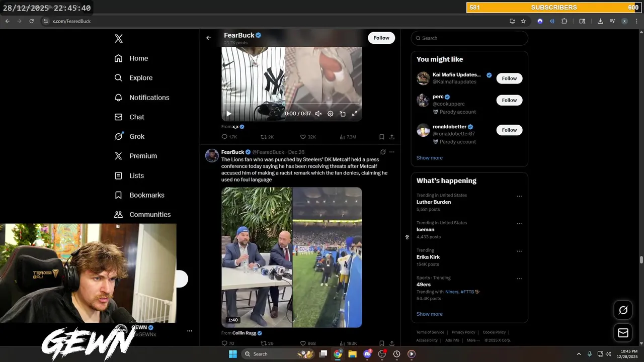Viewport: 644px width, 362px height.
Task: Follow the FearBuck profile
Action: click(x=381, y=38)
